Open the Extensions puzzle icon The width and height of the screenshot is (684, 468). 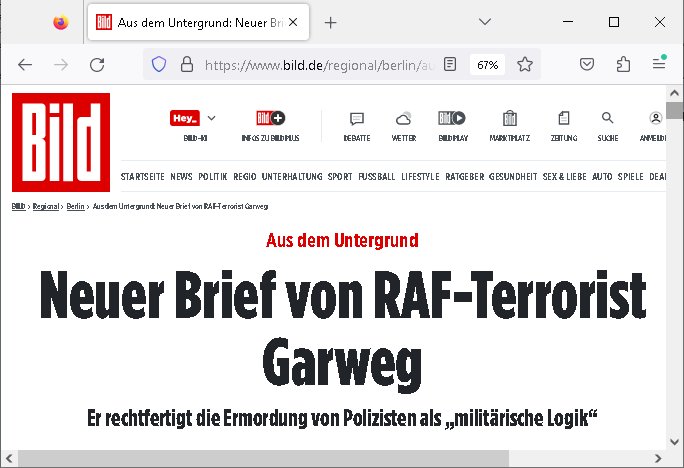click(623, 65)
